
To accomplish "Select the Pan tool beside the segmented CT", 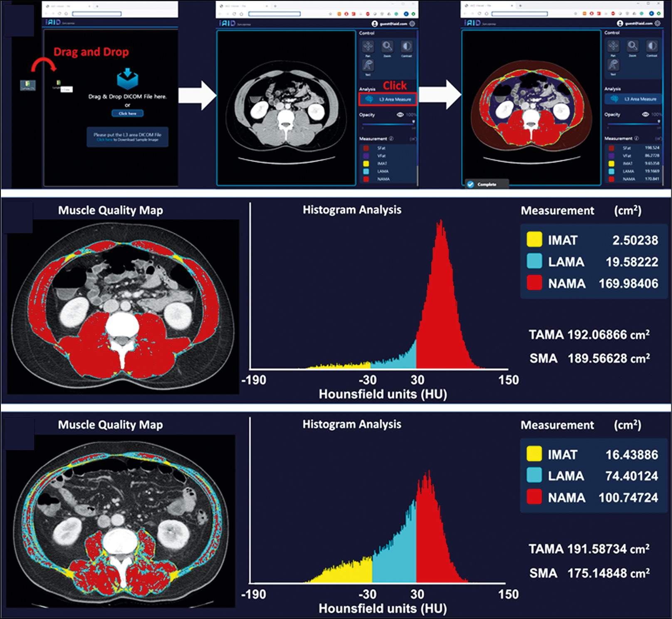I will 613,47.
